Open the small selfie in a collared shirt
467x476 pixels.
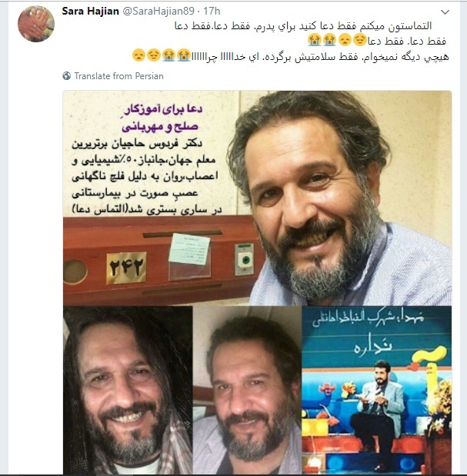[x=247, y=390]
